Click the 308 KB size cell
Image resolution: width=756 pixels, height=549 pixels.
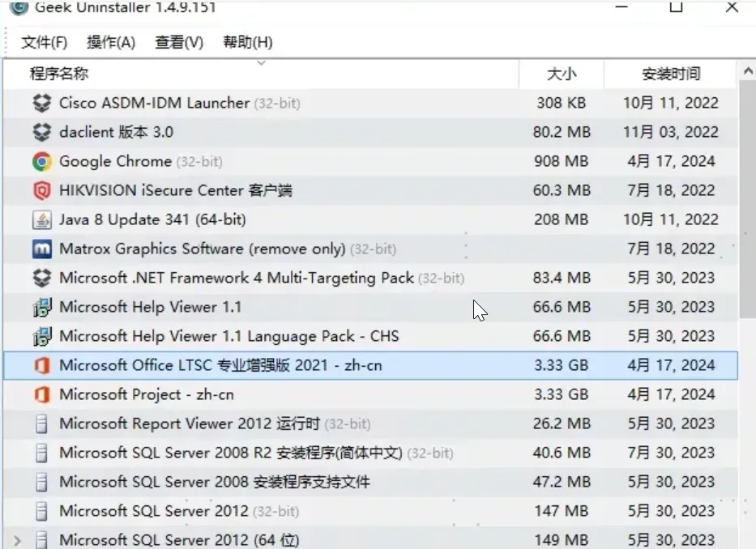point(562,103)
